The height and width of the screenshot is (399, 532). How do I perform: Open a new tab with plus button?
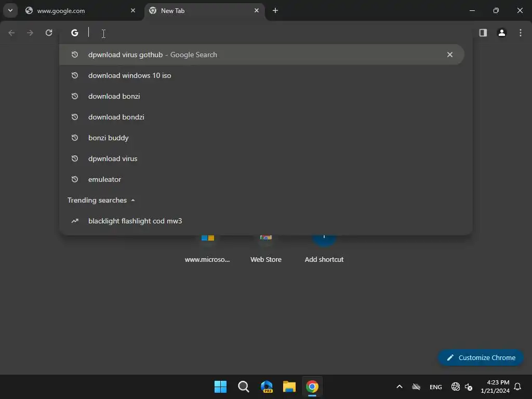(x=275, y=11)
